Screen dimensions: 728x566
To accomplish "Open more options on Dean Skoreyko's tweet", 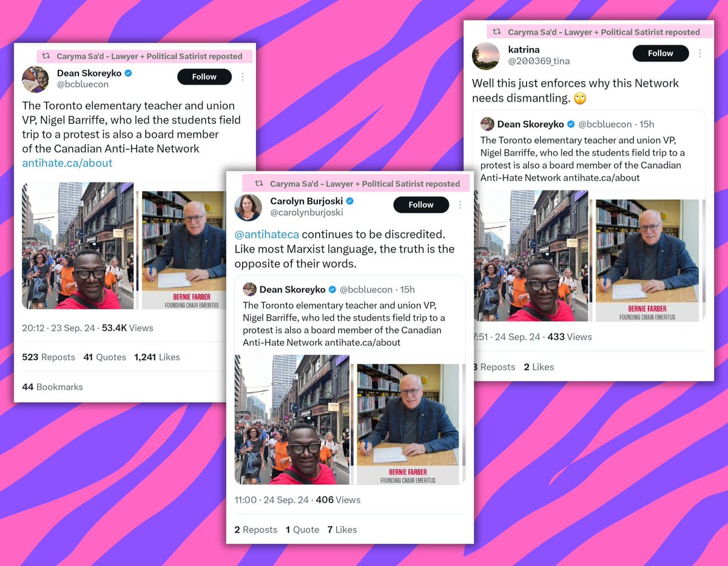I will (x=243, y=77).
